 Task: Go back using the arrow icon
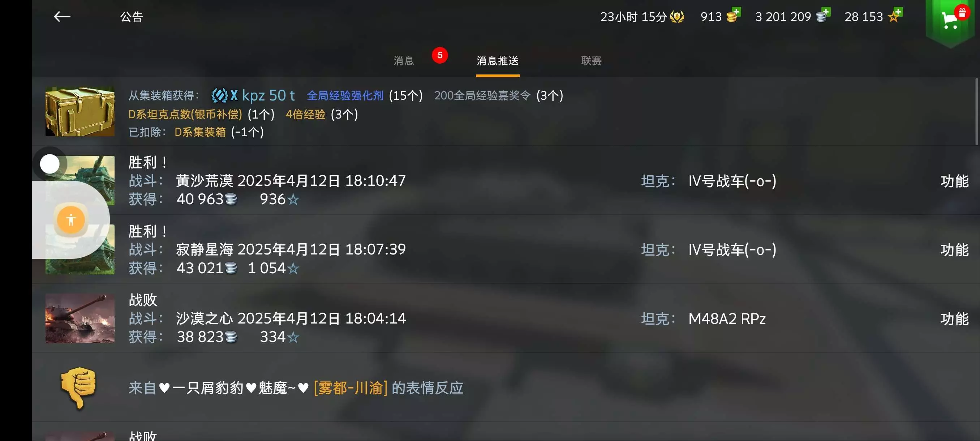pos(62,17)
